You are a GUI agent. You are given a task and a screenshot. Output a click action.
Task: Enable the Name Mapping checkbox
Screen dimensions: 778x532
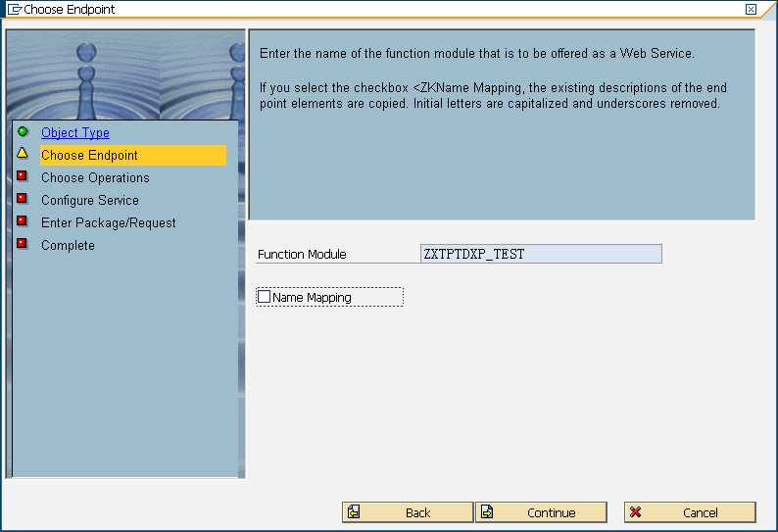[x=264, y=297]
